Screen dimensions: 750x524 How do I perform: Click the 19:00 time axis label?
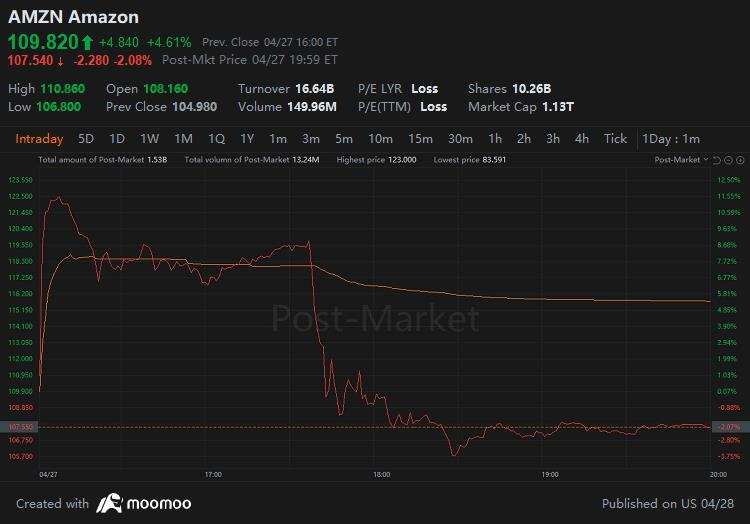[550, 475]
